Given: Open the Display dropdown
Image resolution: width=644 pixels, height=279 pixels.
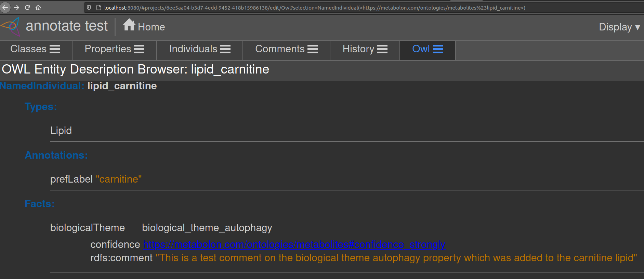Looking at the screenshot, I should pyautogui.click(x=619, y=27).
